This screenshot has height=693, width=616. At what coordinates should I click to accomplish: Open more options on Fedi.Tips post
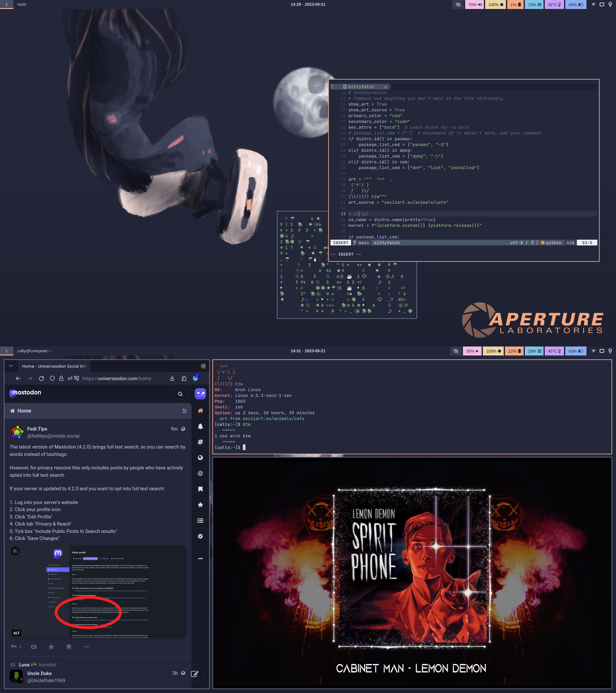[x=86, y=647]
